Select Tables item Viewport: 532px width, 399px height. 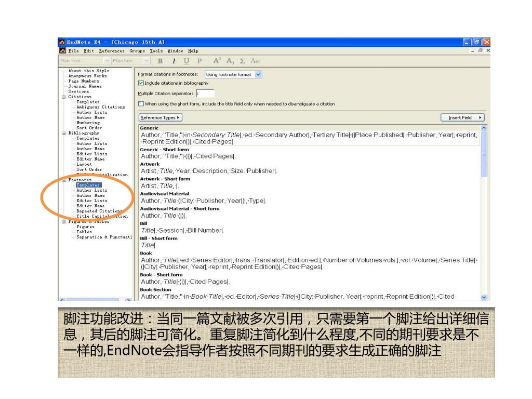pyautogui.click(x=84, y=232)
